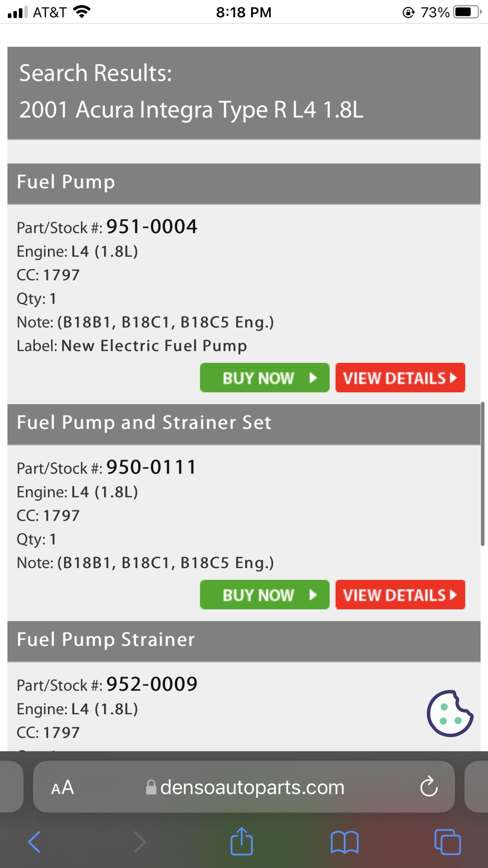This screenshot has height=868, width=488.
Task: Open the Bookmarks book icon
Action: (344, 841)
